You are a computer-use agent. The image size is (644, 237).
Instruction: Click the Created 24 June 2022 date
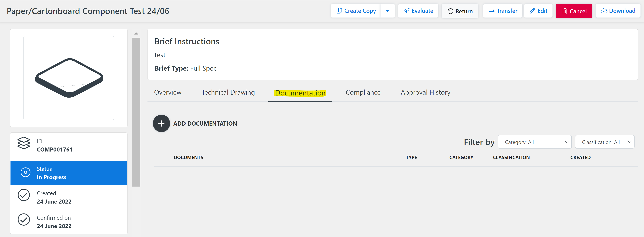pos(54,202)
